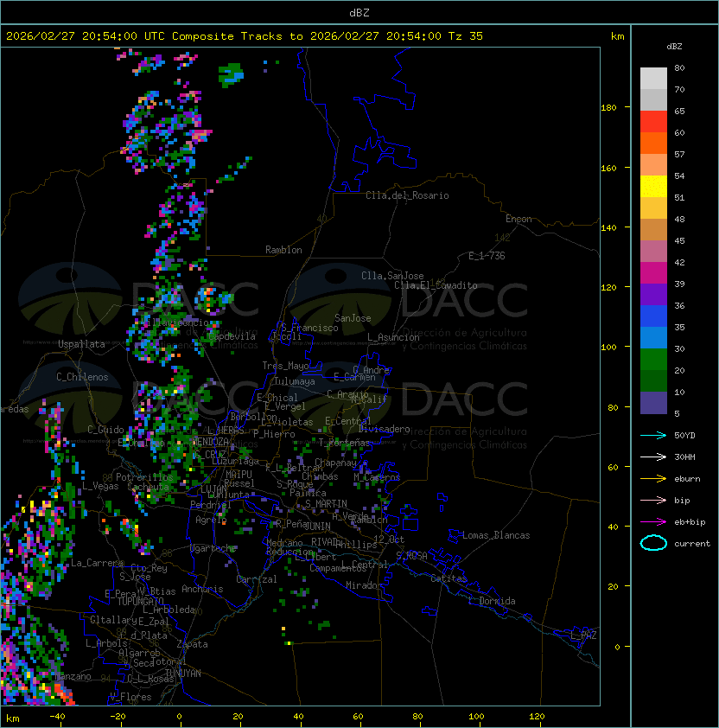
Task: Click the 'Encon' map label
Action: coord(519,219)
